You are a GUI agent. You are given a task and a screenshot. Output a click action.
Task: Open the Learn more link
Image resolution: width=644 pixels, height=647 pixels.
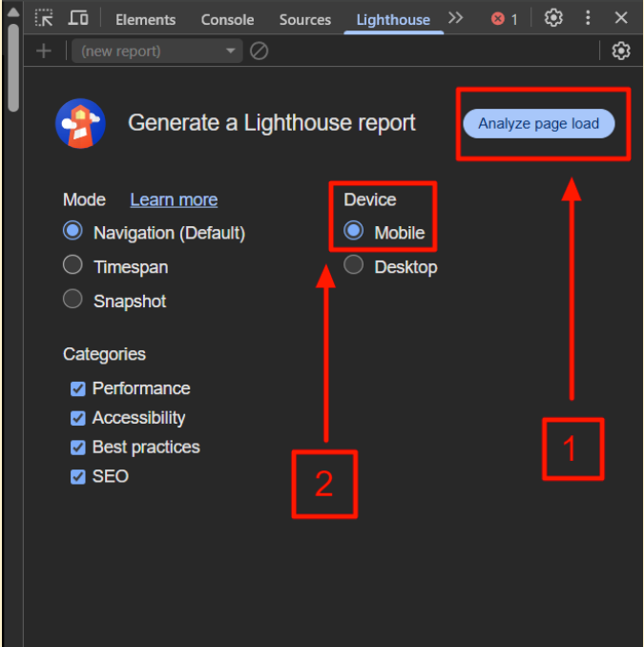click(174, 199)
